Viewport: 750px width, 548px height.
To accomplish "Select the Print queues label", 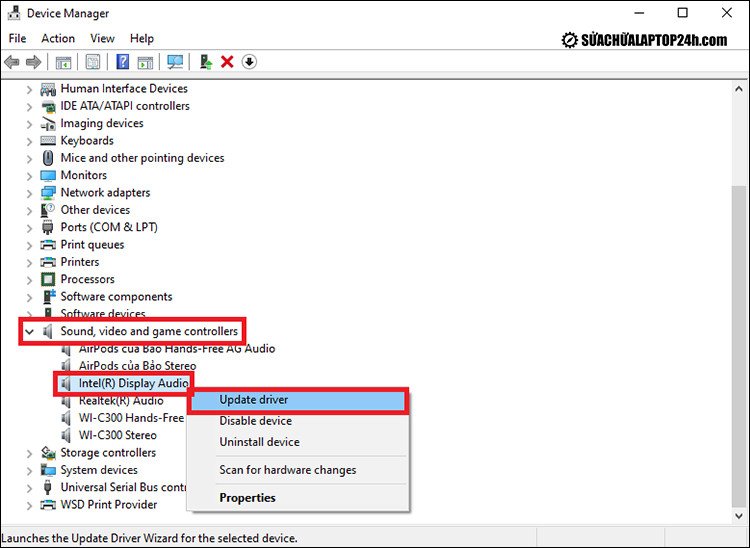I will point(92,245).
